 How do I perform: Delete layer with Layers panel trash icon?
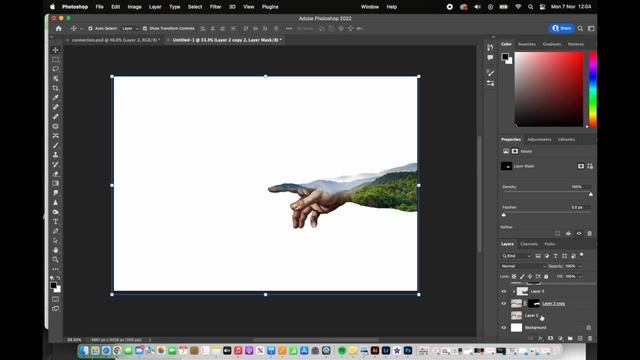pyautogui.click(x=590, y=338)
